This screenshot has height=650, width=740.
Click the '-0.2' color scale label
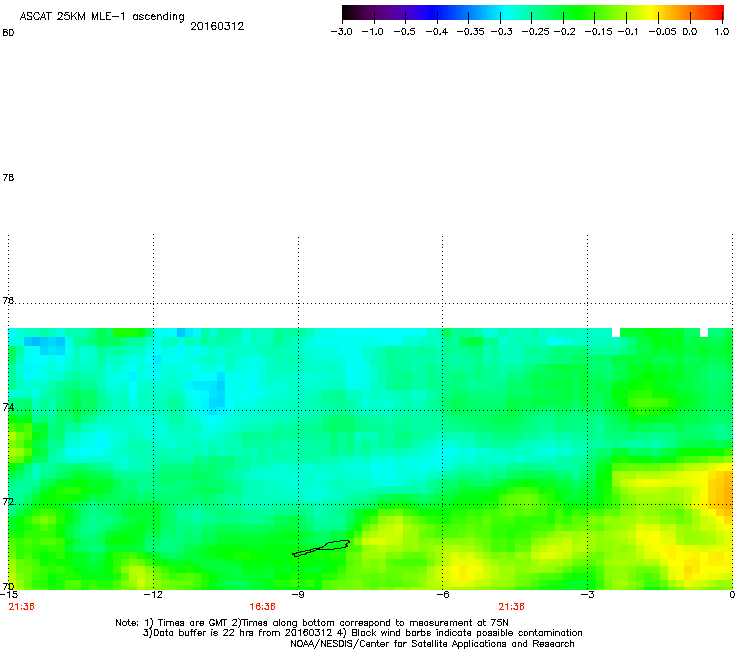click(564, 32)
